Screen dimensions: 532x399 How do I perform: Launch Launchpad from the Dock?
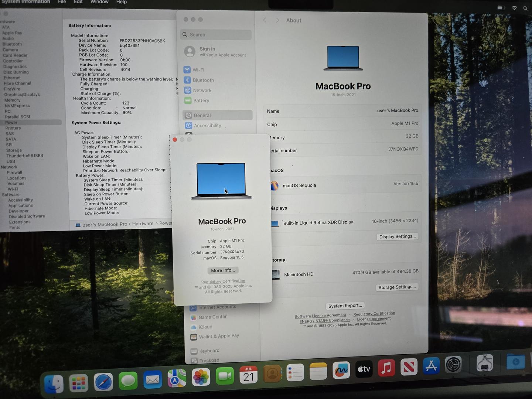[78, 383]
